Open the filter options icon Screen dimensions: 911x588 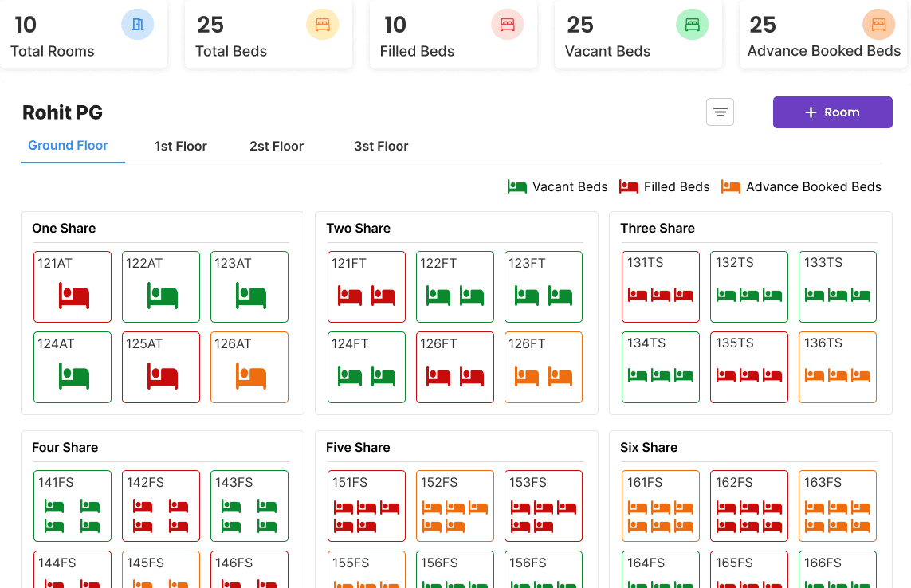point(720,112)
